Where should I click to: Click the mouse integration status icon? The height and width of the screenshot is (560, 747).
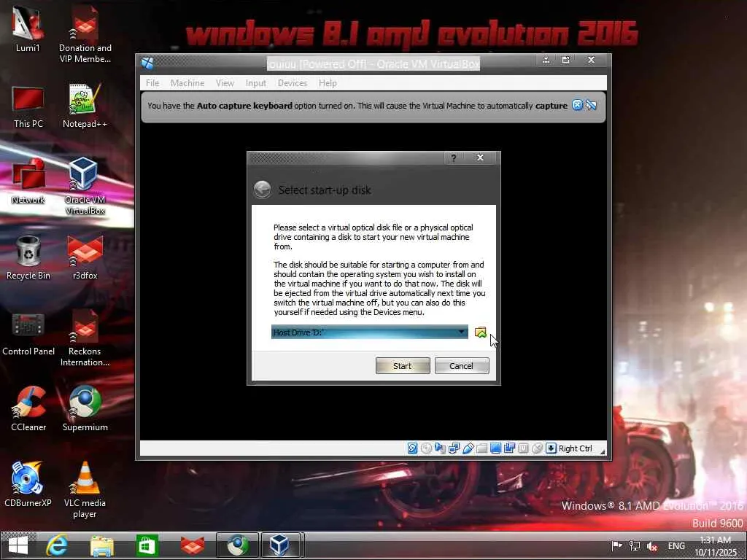(537, 448)
